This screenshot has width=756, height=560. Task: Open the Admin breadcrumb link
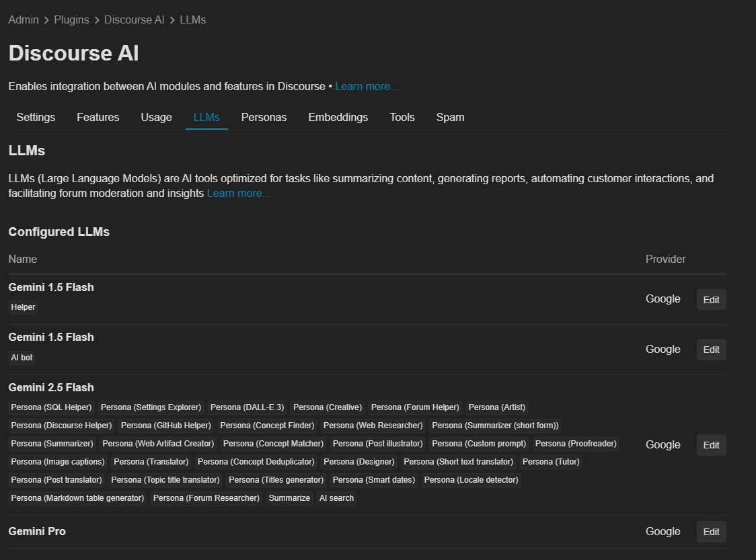coord(23,19)
